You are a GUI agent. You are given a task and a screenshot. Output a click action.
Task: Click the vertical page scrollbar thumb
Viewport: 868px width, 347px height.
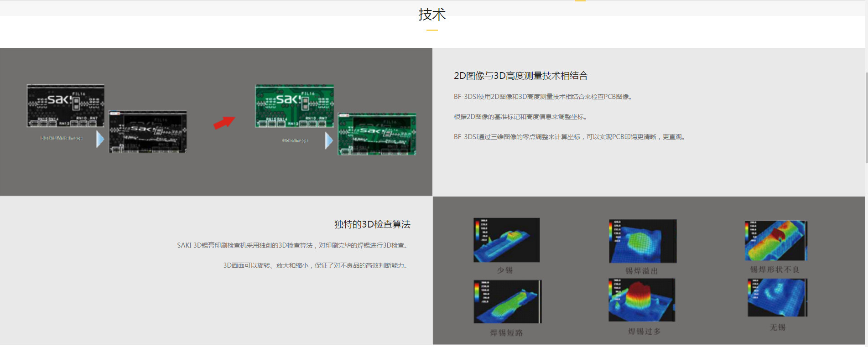click(x=866, y=118)
